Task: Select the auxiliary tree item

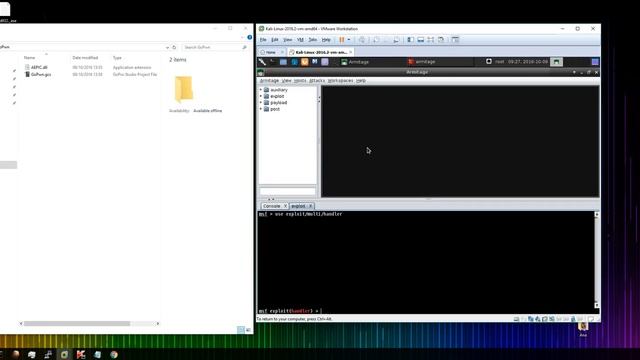Action: click(279, 89)
